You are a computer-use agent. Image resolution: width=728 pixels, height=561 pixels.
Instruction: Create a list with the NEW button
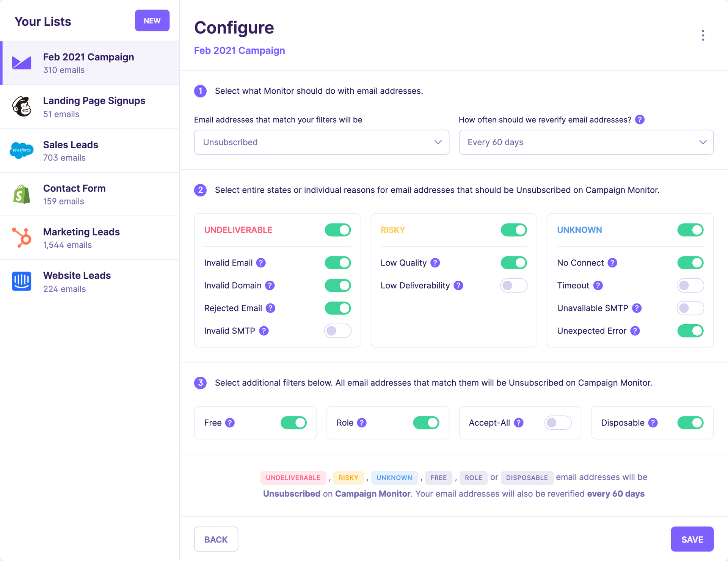click(152, 21)
